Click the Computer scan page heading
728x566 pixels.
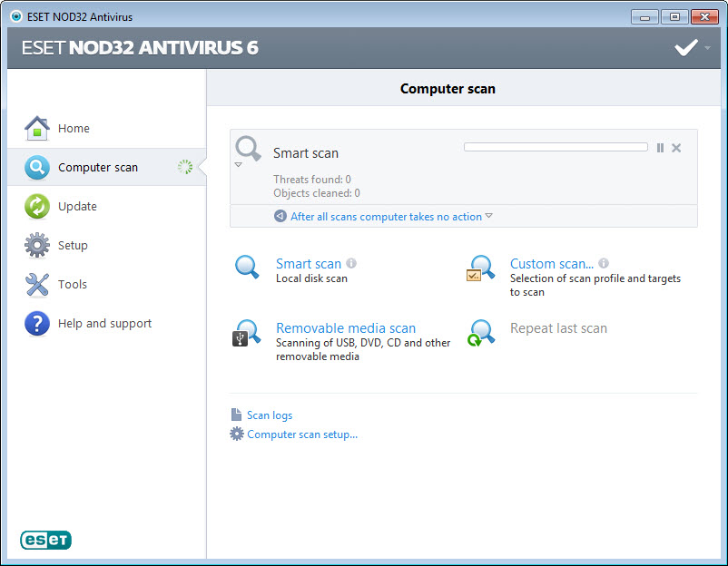pos(448,89)
